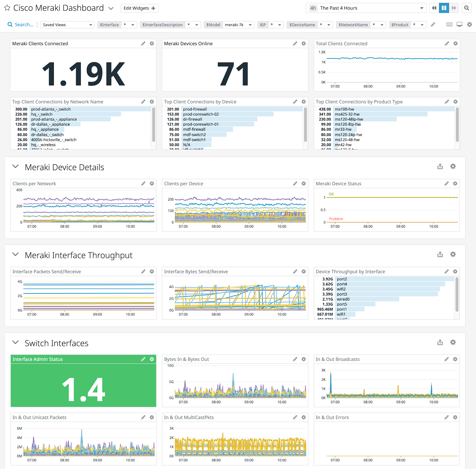Step forward in time with fast-forward button
This screenshot has width=476, height=469.
pos(454,8)
